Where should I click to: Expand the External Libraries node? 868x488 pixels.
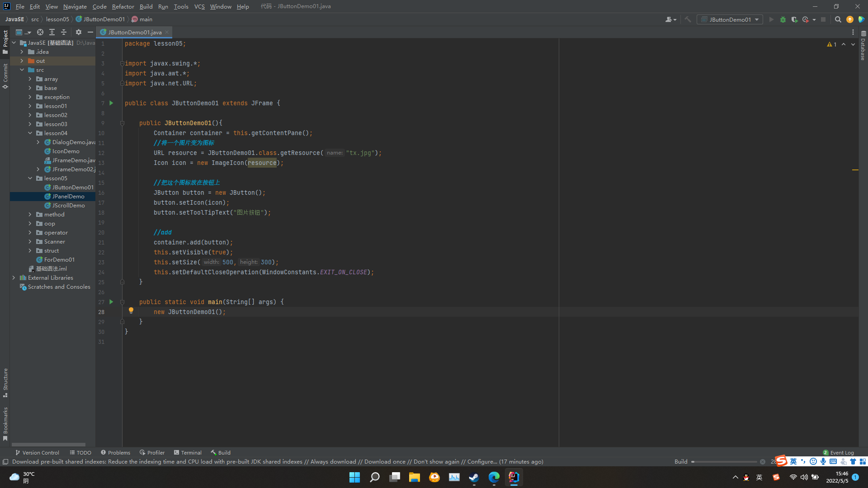click(x=14, y=278)
